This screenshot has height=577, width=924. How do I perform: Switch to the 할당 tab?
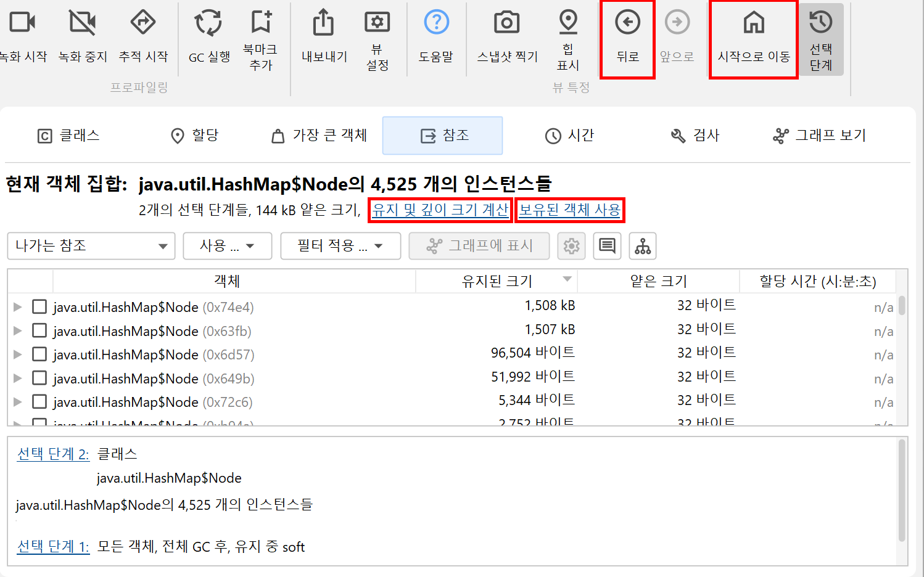[195, 136]
